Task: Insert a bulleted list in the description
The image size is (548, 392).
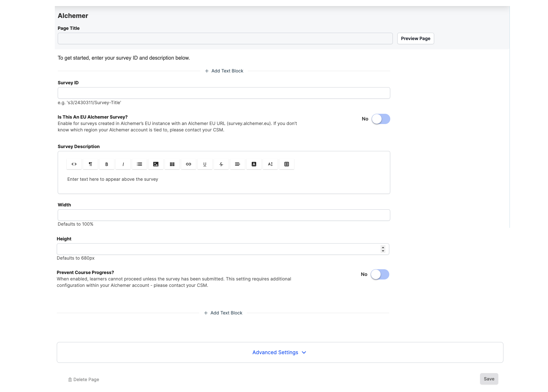Action: tap(139, 164)
